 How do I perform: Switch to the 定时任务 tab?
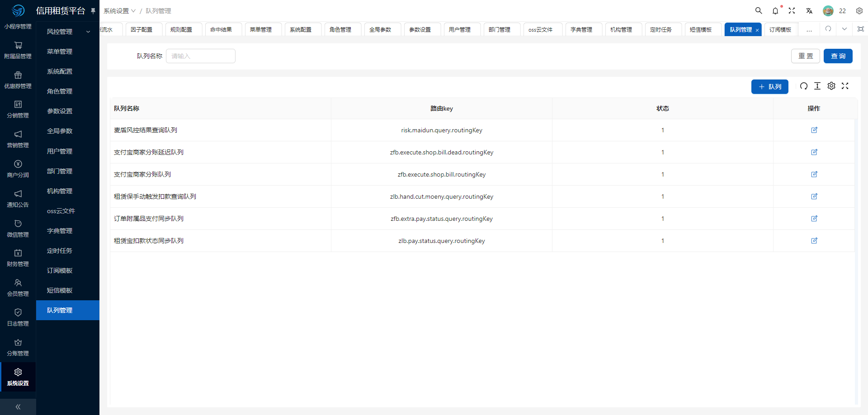(663, 29)
